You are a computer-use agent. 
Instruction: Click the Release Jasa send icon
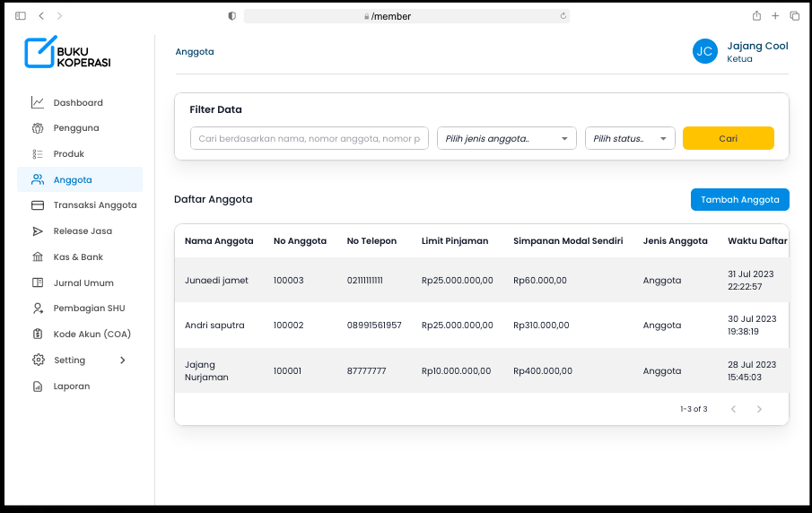38,231
